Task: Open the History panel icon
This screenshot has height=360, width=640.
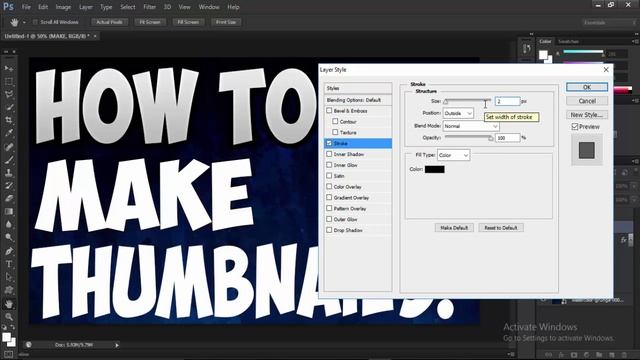Action: (x=527, y=49)
